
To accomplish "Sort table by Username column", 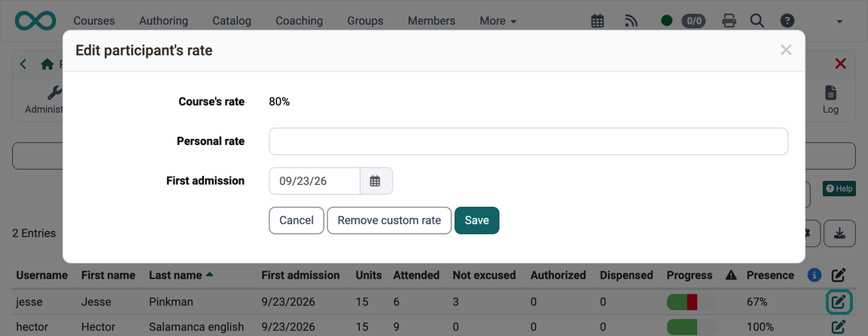I will coord(42,275).
